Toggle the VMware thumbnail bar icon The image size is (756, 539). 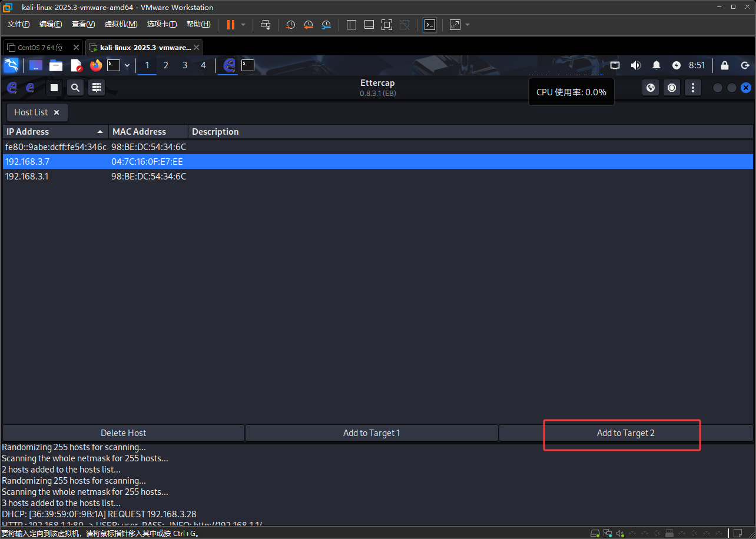pos(369,25)
